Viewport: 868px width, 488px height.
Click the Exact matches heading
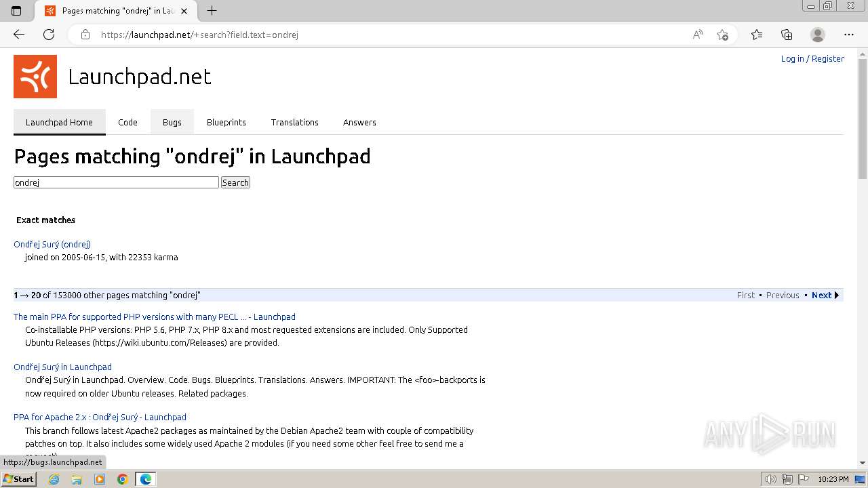tap(45, 220)
